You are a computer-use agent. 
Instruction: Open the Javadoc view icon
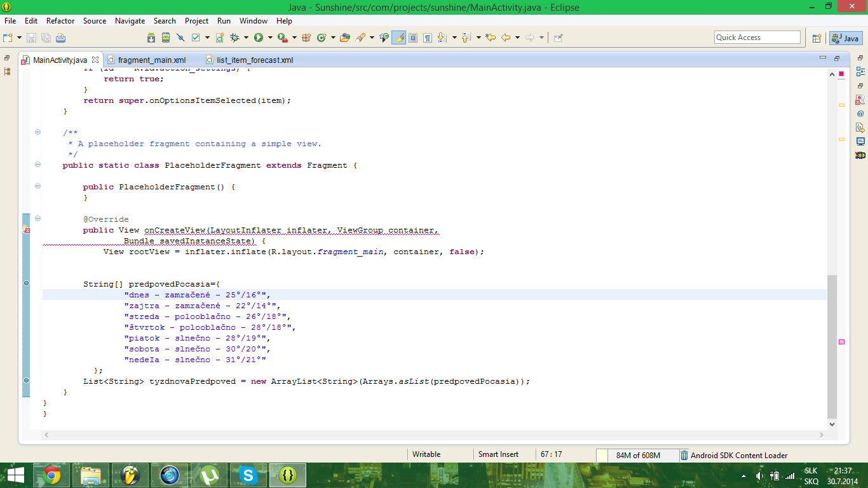[x=860, y=114]
